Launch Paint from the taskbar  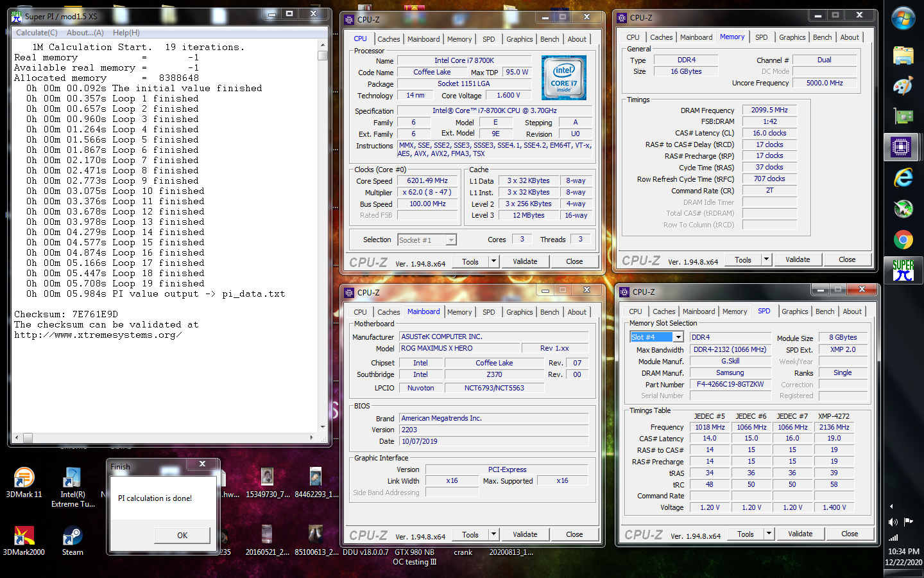pos(903,86)
